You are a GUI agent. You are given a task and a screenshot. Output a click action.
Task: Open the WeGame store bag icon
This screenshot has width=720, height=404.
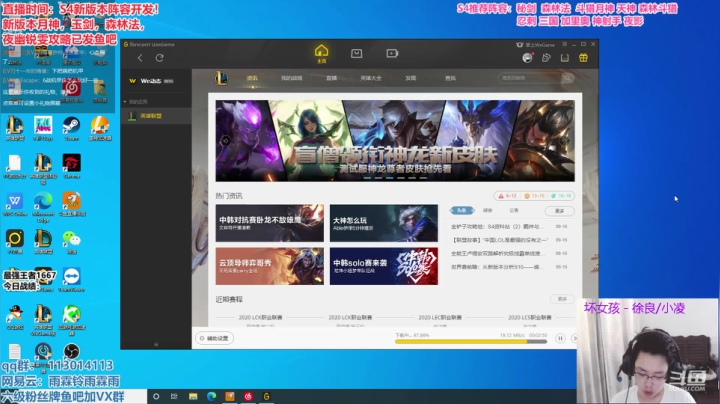pyautogui.click(x=356, y=54)
